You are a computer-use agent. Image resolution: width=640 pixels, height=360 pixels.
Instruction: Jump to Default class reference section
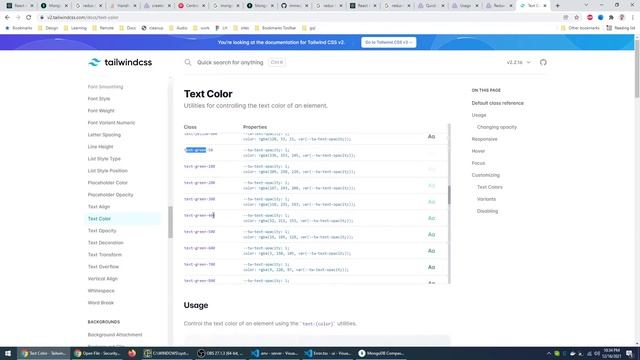click(x=498, y=103)
